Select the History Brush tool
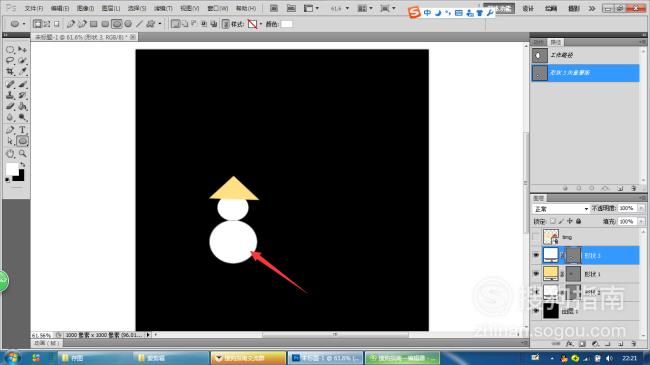The image size is (650, 365). click(x=22, y=95)
